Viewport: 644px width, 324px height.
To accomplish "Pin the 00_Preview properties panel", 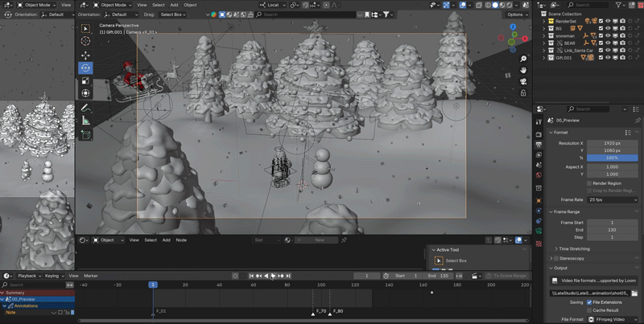I will 638,120.
